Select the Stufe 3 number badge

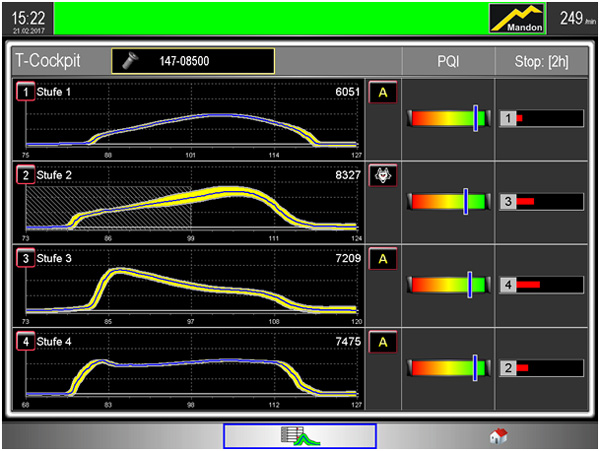click(24, 259)
